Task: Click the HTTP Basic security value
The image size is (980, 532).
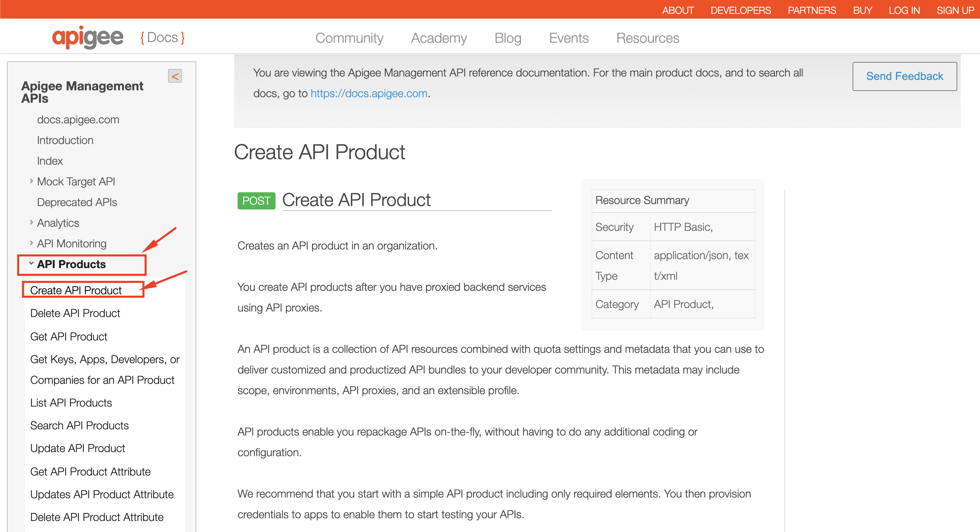Action: tap(683, 227)
